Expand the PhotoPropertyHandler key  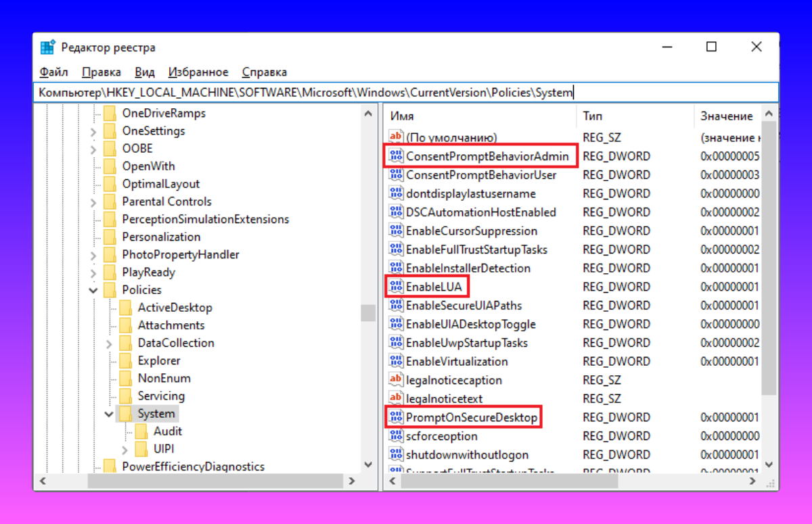[93, 255]
